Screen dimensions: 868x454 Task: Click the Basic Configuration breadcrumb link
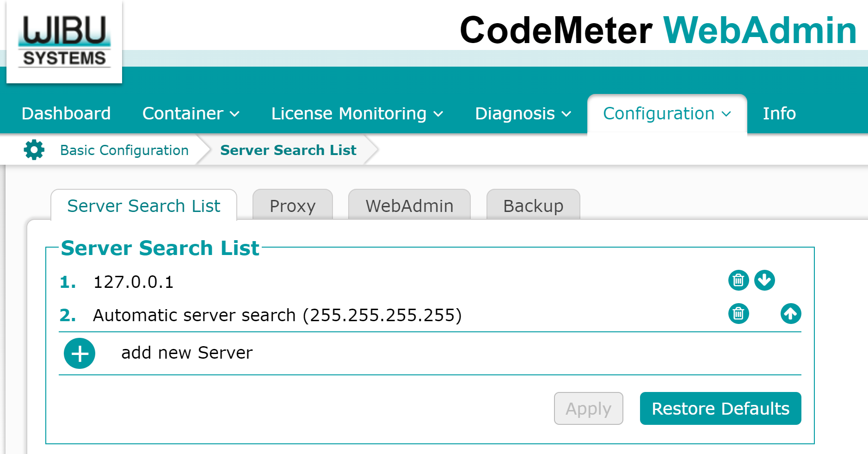pos(124,150)
